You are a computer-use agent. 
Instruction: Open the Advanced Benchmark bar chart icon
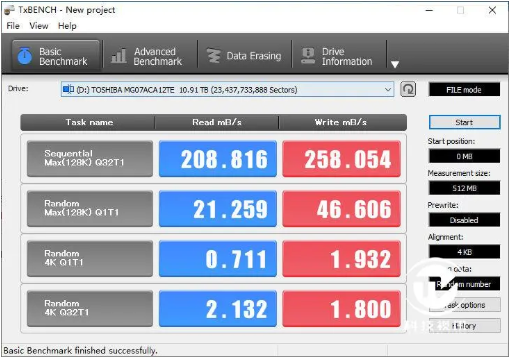tap(119, 56)
